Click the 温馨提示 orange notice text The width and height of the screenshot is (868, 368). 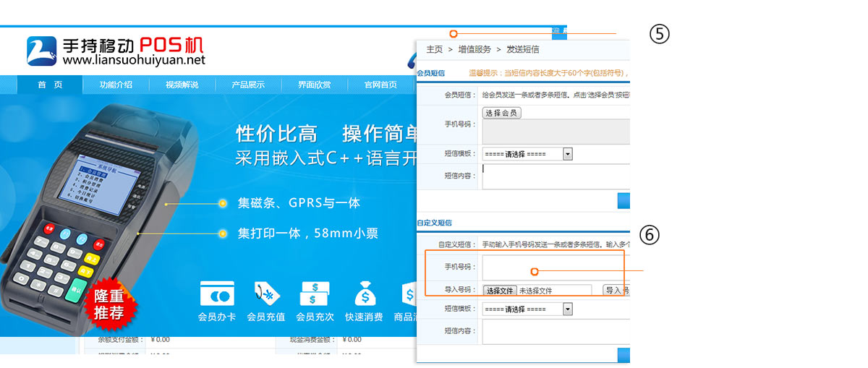point(548,73)
